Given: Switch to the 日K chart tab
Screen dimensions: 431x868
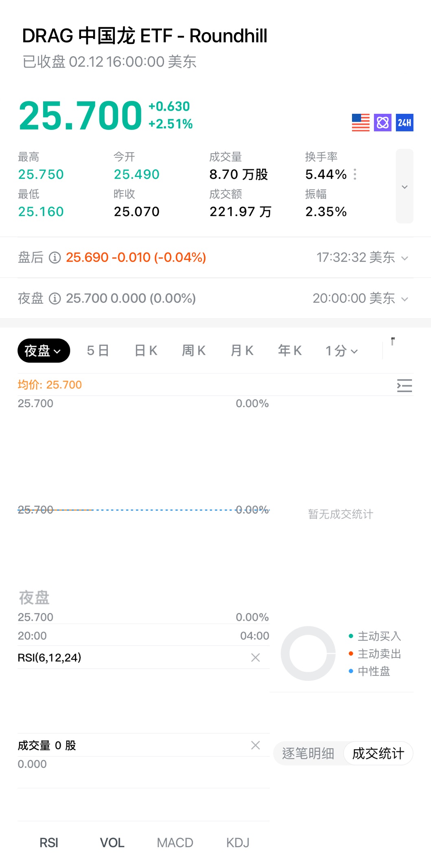Looking at the screenshot, I should tap(146, 351).
